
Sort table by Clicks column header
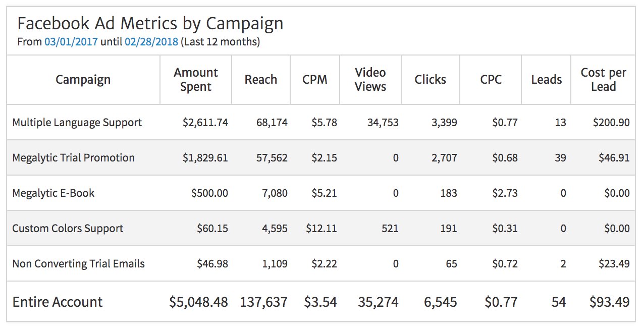(430, 80)
